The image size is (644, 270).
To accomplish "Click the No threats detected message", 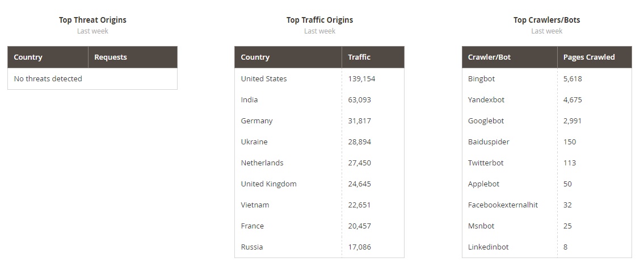I will tap(48, 78).
